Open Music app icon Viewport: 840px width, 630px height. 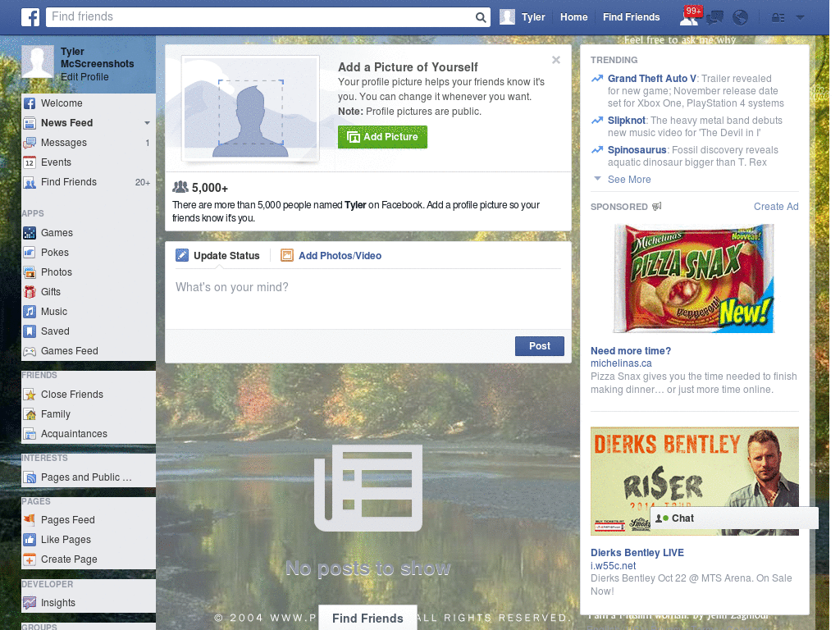click(x=30, y=311)
